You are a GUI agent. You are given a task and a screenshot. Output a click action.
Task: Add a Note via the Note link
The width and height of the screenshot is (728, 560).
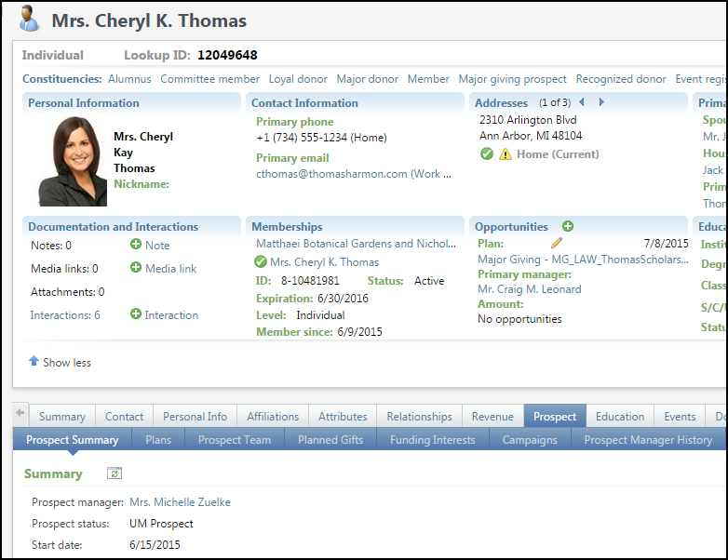pyautogui.click(x=157, y=245)
